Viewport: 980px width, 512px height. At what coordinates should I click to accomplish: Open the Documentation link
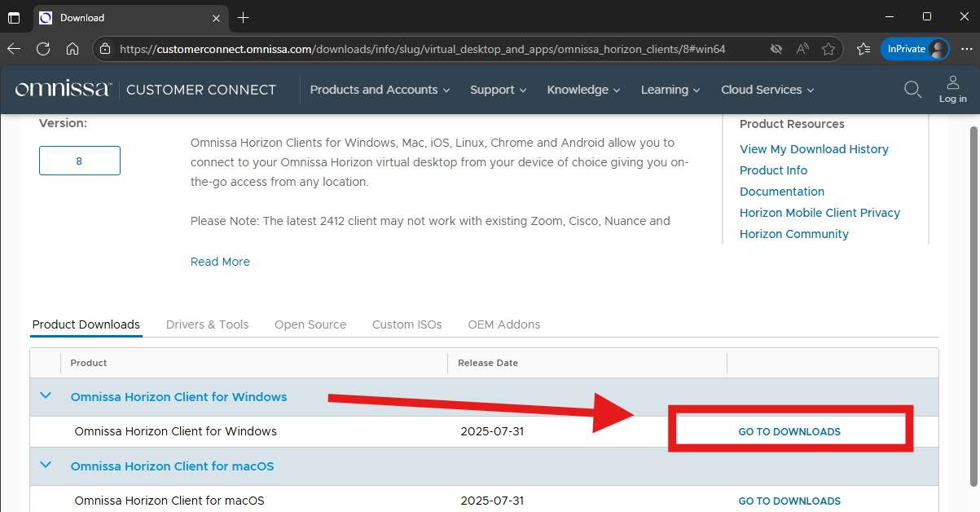(782, 192)
